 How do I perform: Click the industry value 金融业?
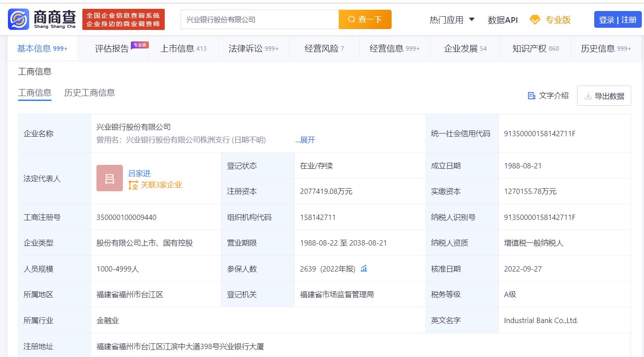(x=107, y=320)
